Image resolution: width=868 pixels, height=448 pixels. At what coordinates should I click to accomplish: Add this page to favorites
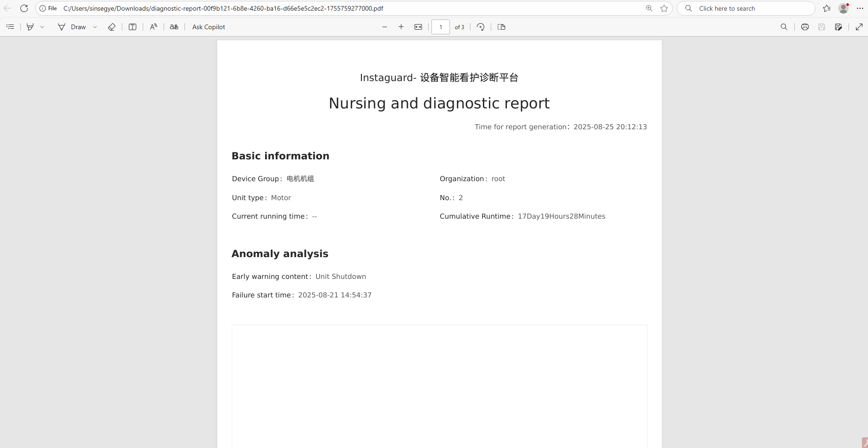click(664, 8)
